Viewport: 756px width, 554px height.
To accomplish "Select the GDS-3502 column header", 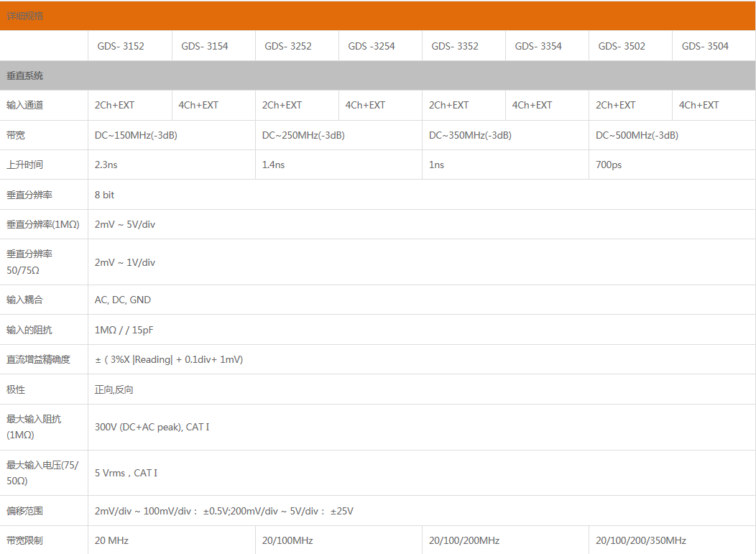I will 622,46.
